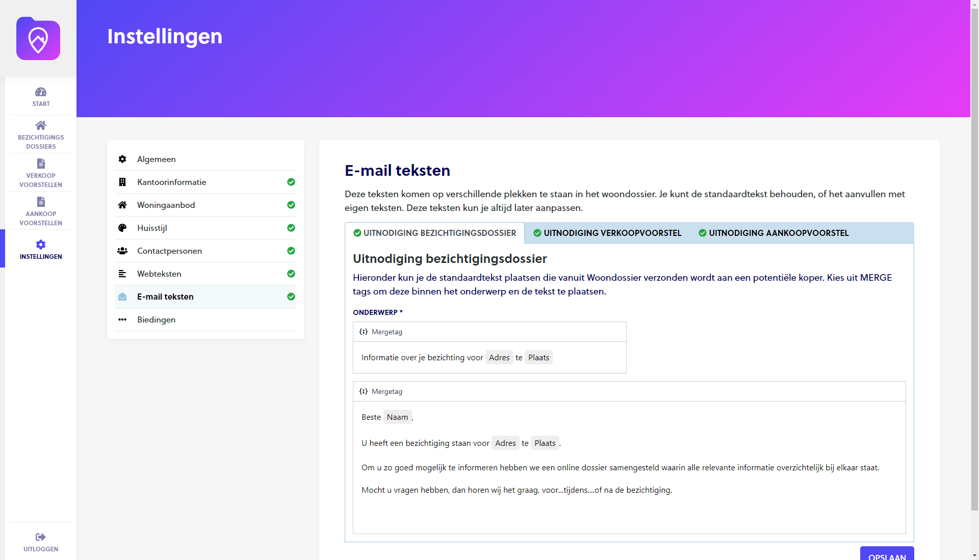Click Uitloggen label in sidebar
The width and height of the screenshot is (979, 560).
(x=41, y=549)
